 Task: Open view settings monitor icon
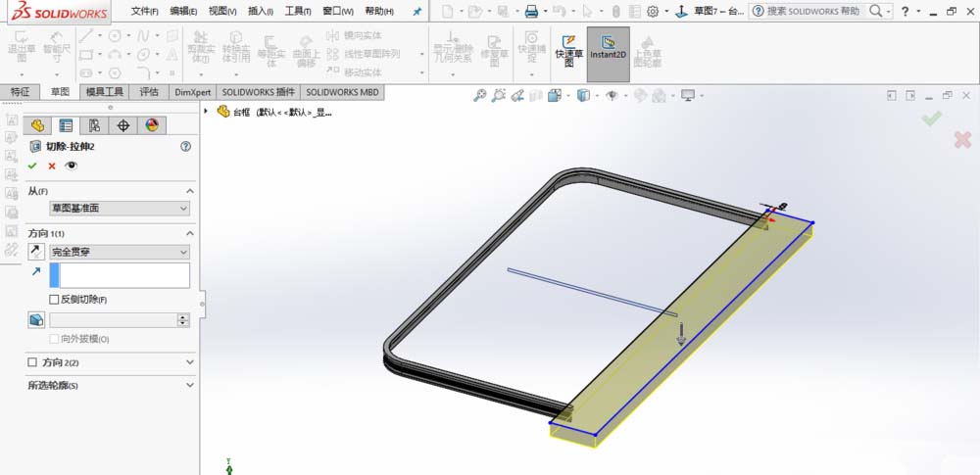pyautogui.click(x=688, y=96)
